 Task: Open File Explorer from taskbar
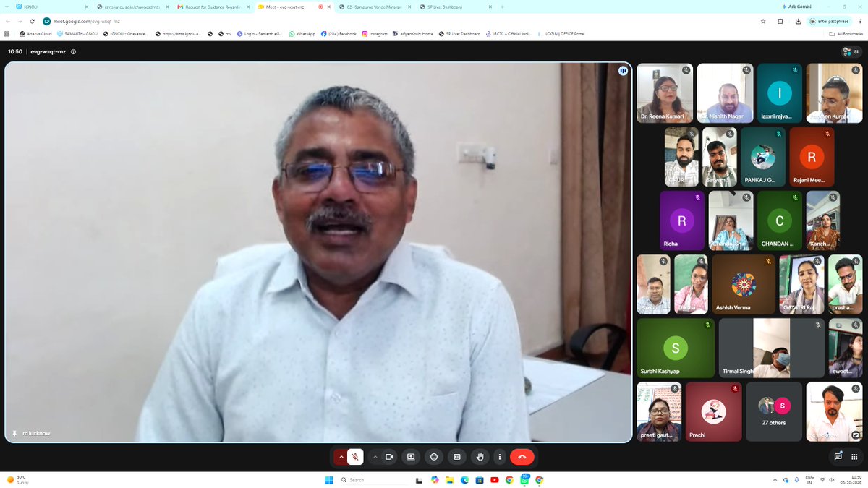point(449,480)
